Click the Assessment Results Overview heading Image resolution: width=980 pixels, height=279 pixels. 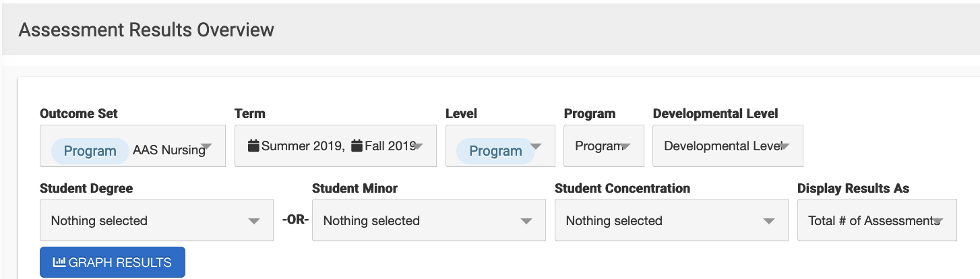pyautogui.click(x=146, y=30)
